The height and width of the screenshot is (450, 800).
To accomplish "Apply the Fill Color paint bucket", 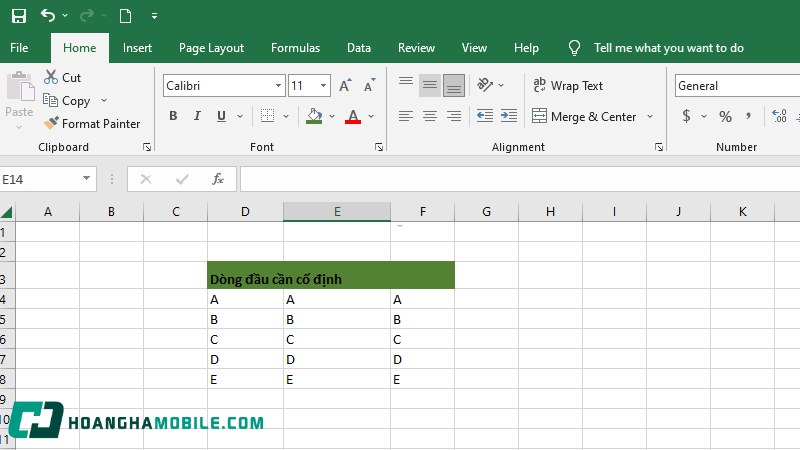I will pos(314,116).
